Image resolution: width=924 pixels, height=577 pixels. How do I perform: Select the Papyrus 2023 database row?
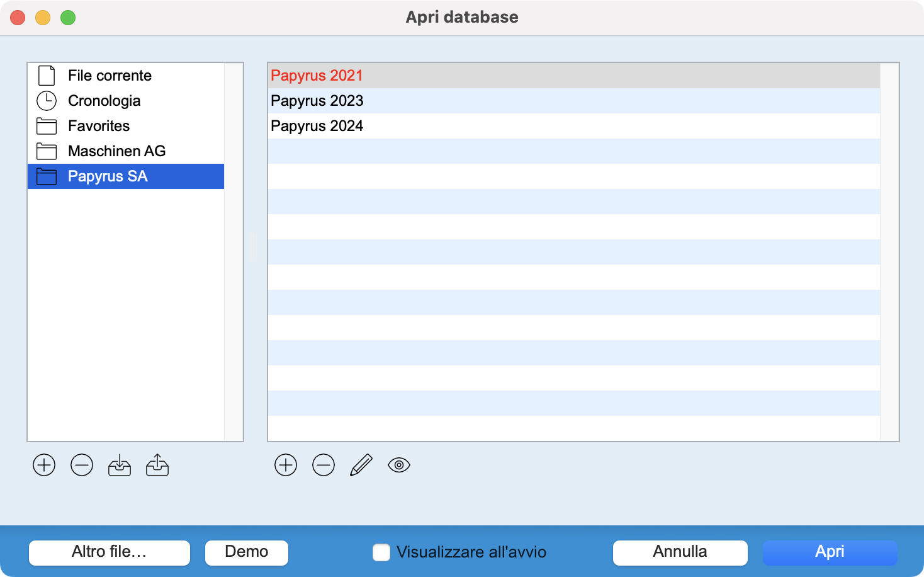pyautogui.click(x=573, y=101)
